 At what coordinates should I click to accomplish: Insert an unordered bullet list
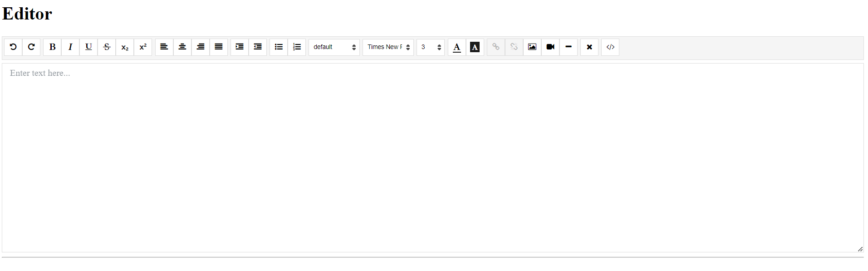[x=279, y=47]
